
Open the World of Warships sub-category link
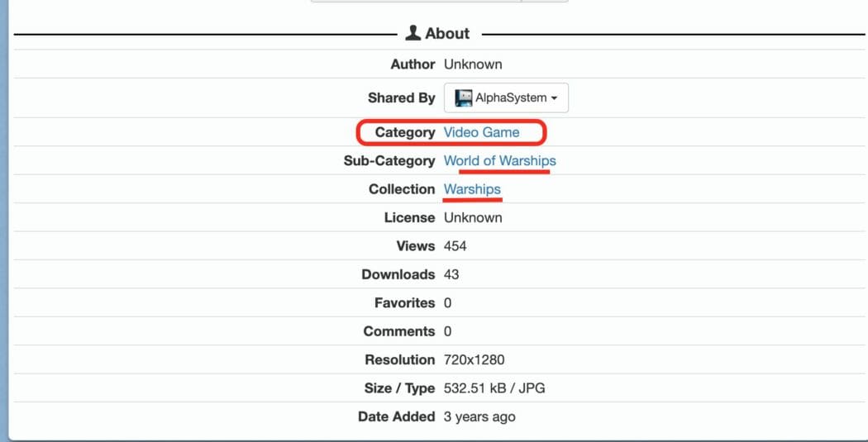(x=500, y=161)
